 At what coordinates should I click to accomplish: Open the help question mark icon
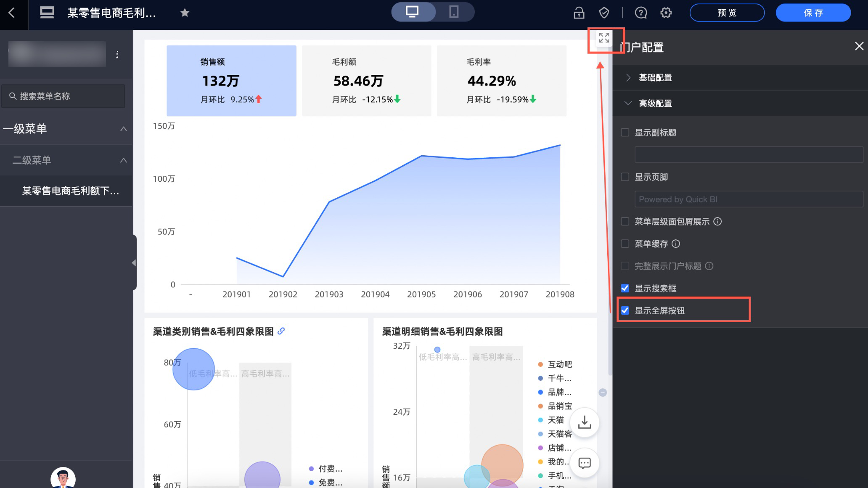coord(640,13)
